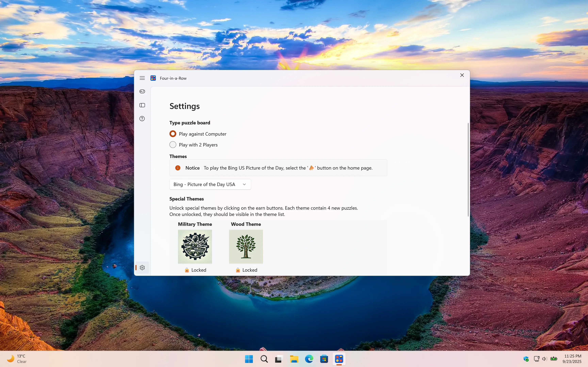The image size is (588, 367).
Task: Click the Military Theme thumbnail image
Action: click(x=195, y=247)
